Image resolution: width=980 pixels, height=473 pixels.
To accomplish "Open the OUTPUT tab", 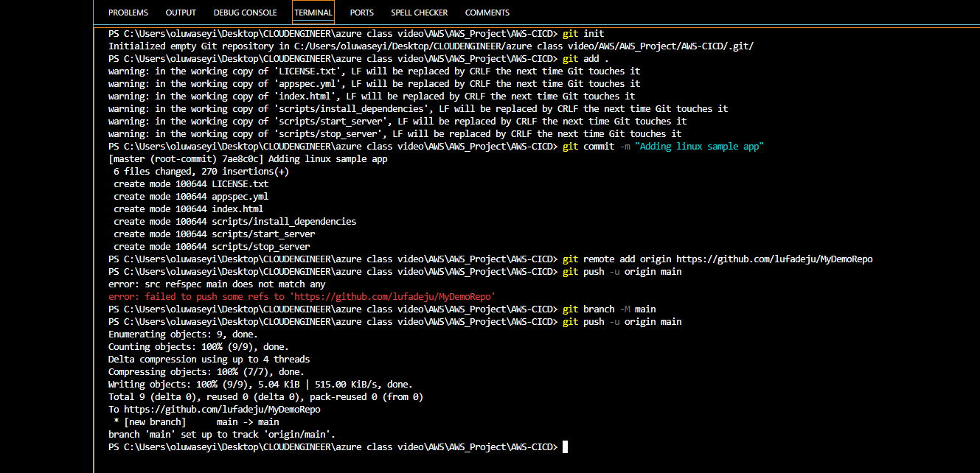I will [x=181, y=13].
